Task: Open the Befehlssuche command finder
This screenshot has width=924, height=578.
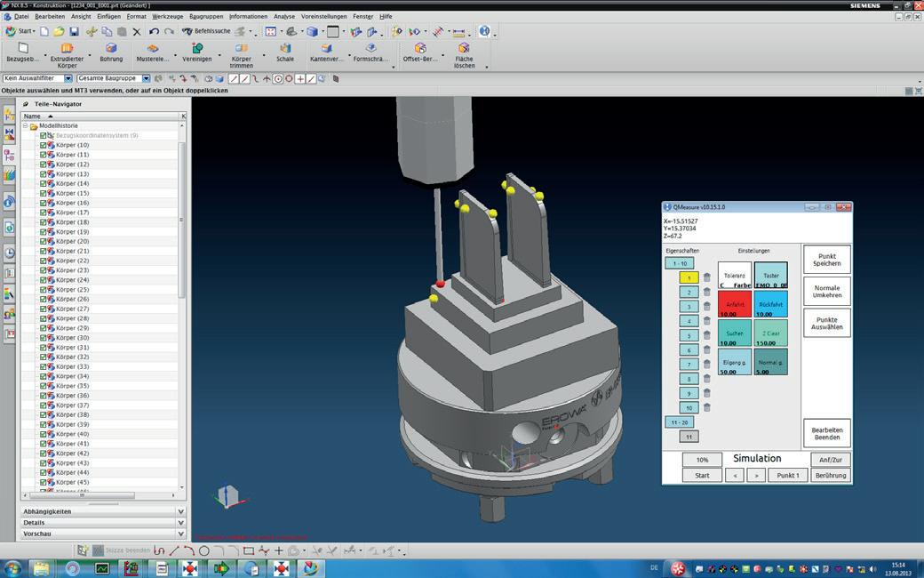Action: click(206, 31)
